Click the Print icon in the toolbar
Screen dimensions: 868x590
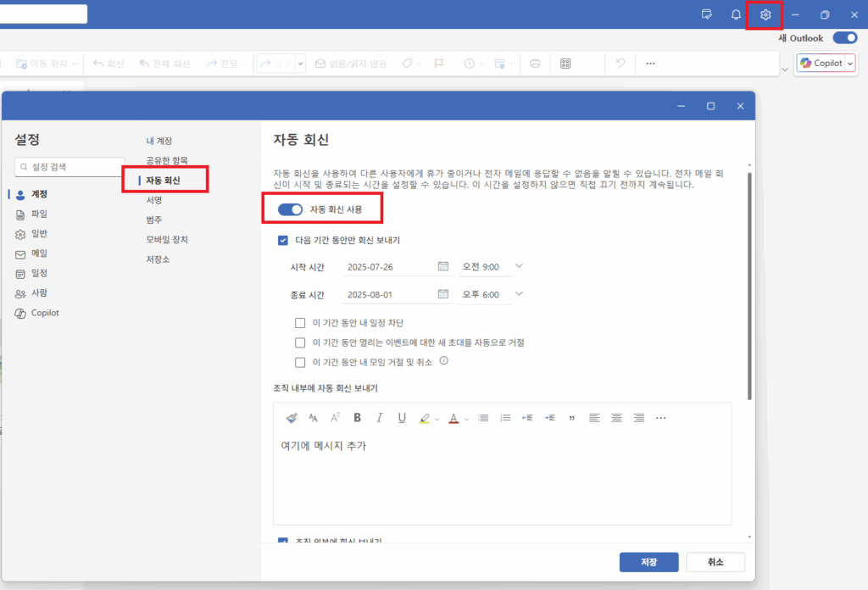coord(535,63)
